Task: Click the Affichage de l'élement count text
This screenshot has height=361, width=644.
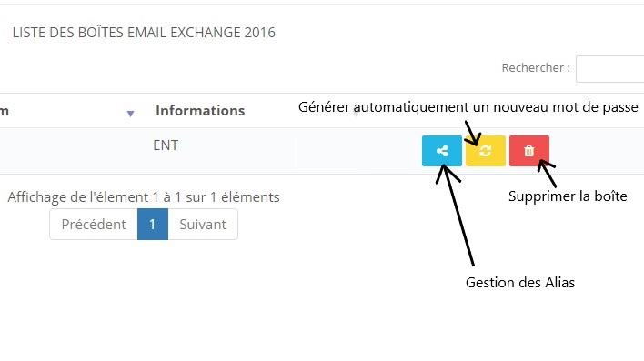Action: tap(144, 197)
